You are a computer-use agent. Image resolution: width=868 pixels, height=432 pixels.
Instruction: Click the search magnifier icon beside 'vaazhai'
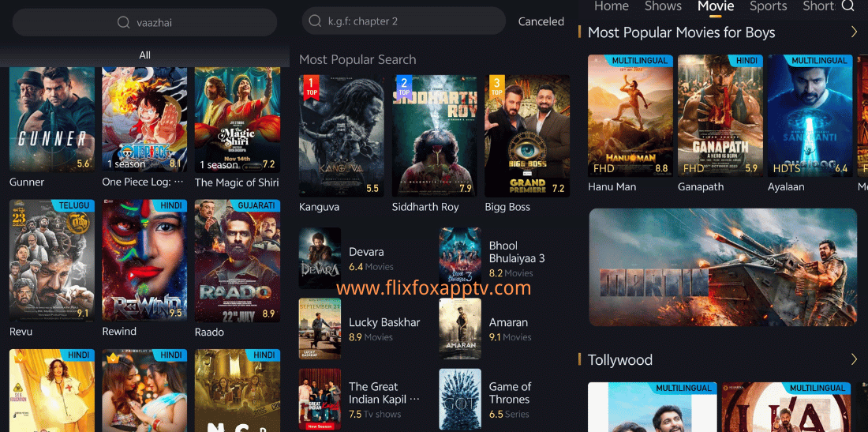[x=123, y=23]
